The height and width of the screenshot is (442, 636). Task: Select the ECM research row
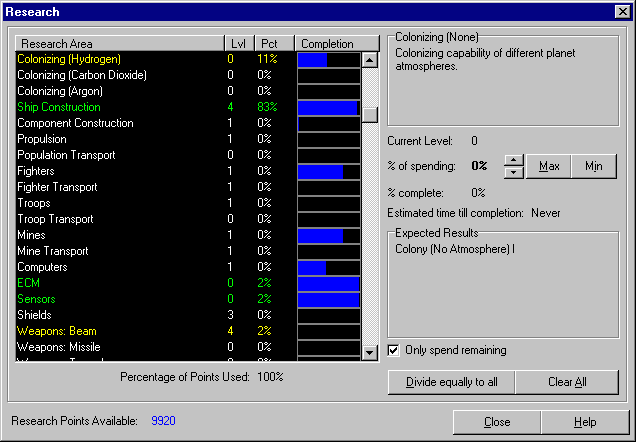point(189,283)
